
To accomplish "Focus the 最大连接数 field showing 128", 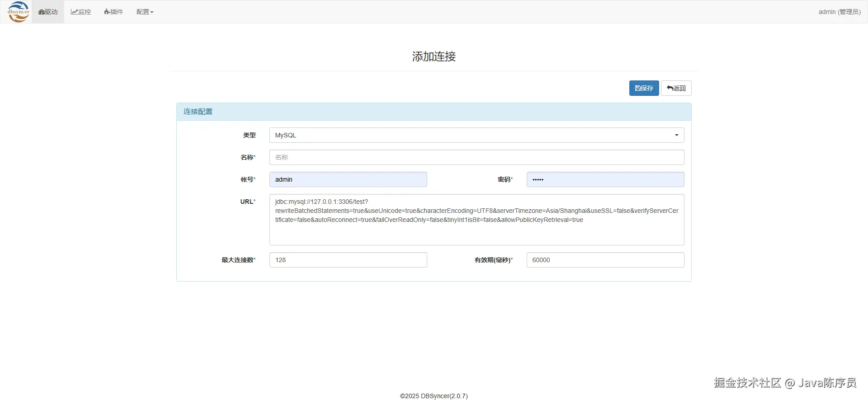I will point(348,260).
